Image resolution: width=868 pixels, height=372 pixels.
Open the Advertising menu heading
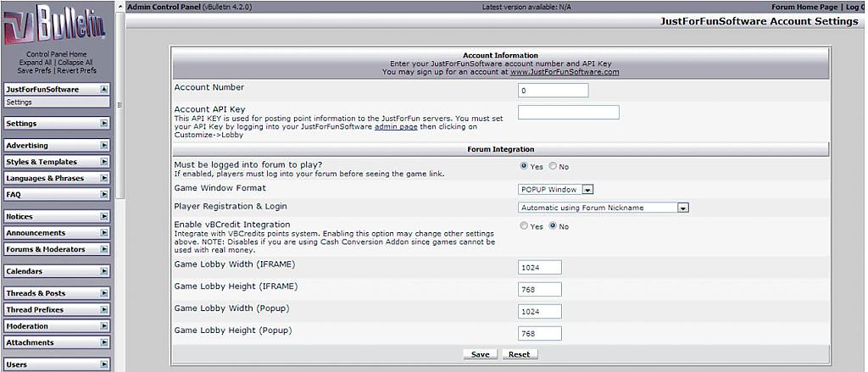tap(27, 146)
